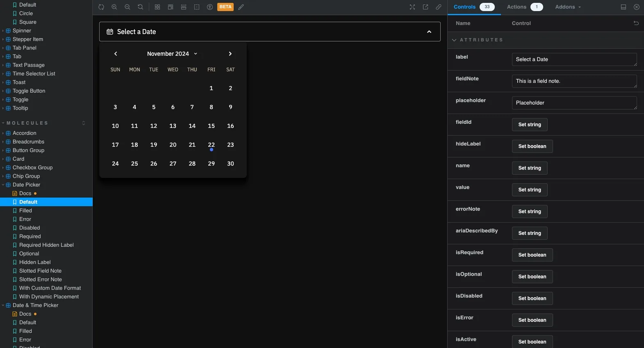Click Set boolean for isOptional
This screenshot has width=644, height=348.
coord(532,277)
